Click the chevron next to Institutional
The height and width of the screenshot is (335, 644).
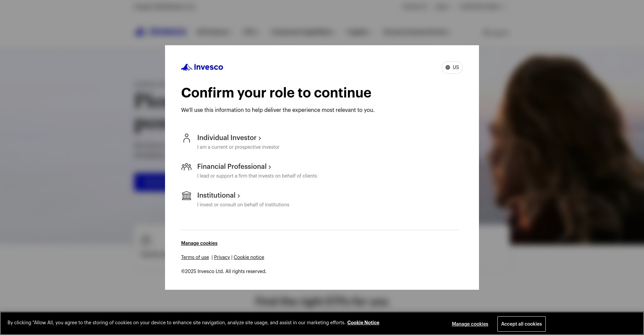[x=238, y=196]
